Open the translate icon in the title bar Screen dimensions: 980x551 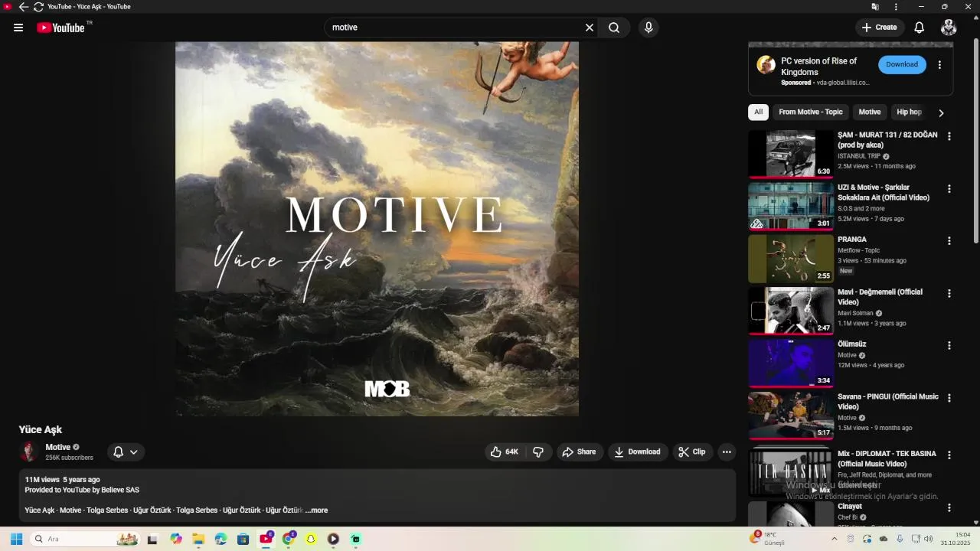[875, 7]
